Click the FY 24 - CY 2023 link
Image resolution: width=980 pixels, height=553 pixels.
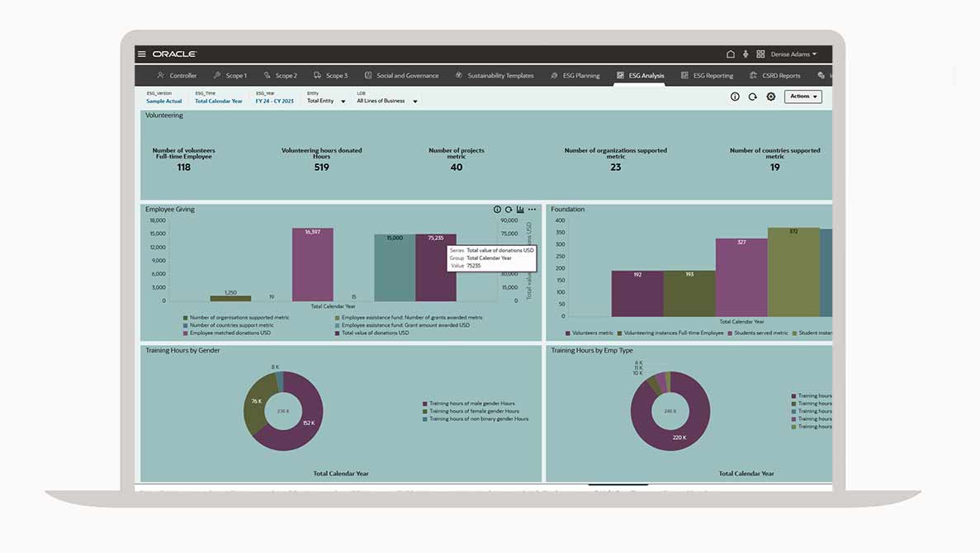click(274, 101)
